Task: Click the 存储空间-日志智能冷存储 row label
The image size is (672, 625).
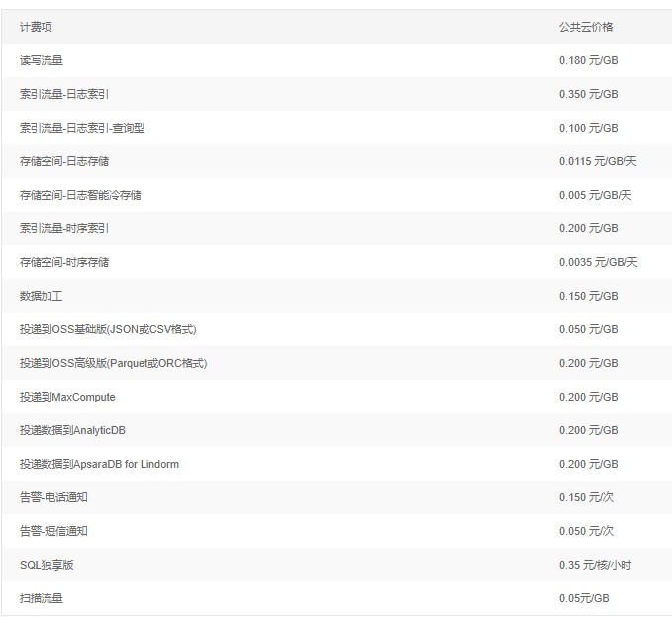Action: click(80, 195)
